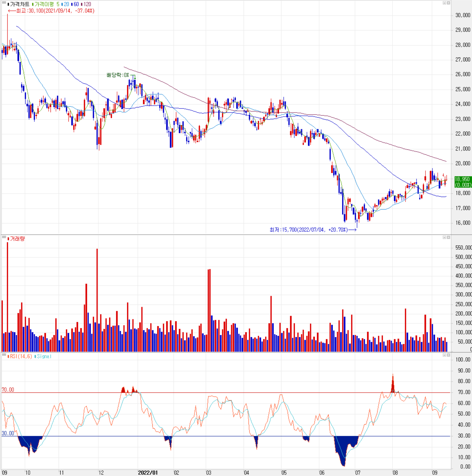Viewport: 472px width, 476px height.
Task: Select the 거래량 legend label
Action: (x=16, y=239)
